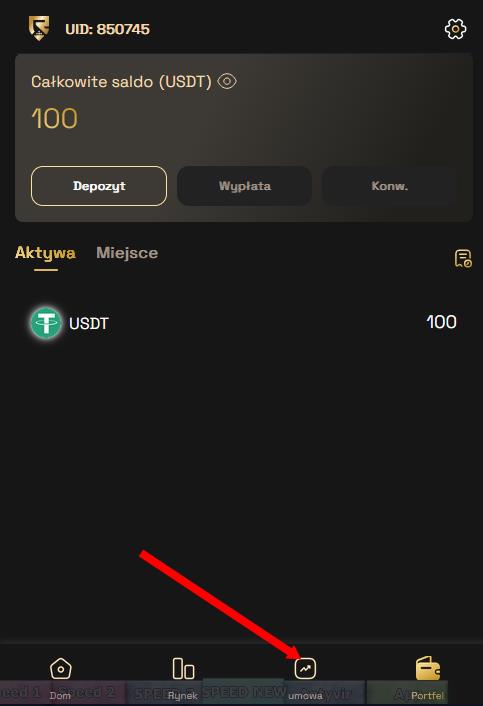This screenshot has height=706, width=483.
Task: Open umowa contract chart icon
Action: coord(305,668)
